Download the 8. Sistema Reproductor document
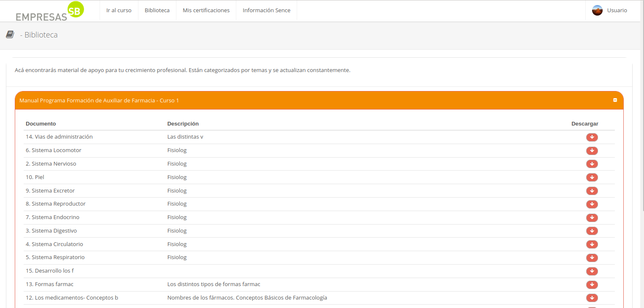644x308 pixels. (x=592, y=204)
